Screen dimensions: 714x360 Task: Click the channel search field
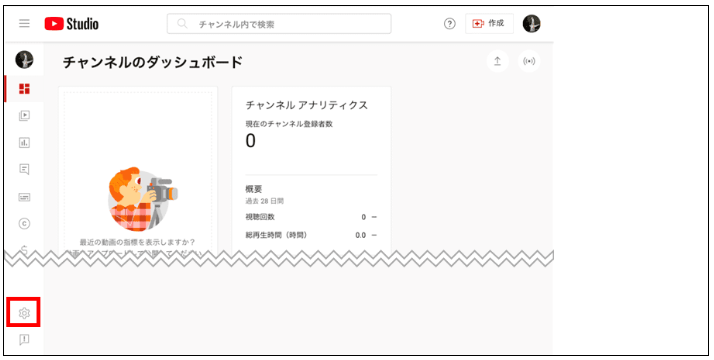coord(279,24)
